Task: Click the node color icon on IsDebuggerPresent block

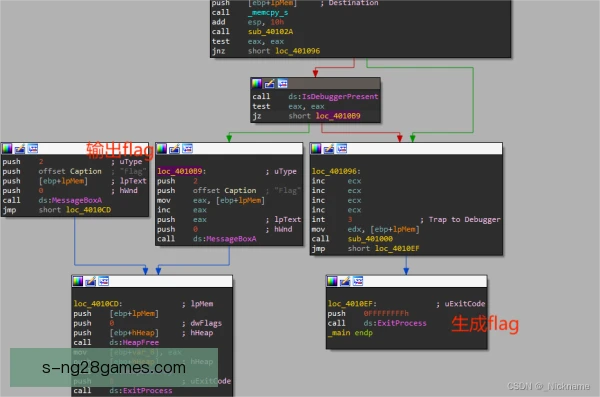Action: pos(256,83)
